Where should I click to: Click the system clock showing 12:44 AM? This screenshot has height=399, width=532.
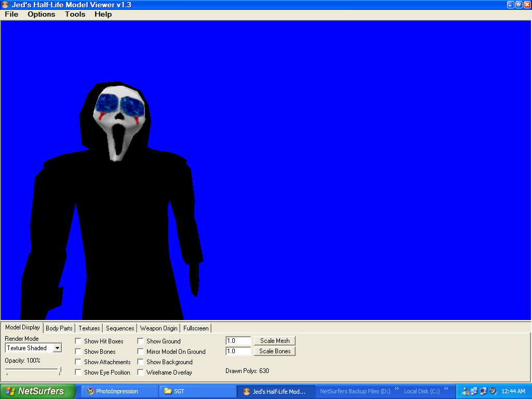(513, 391)
